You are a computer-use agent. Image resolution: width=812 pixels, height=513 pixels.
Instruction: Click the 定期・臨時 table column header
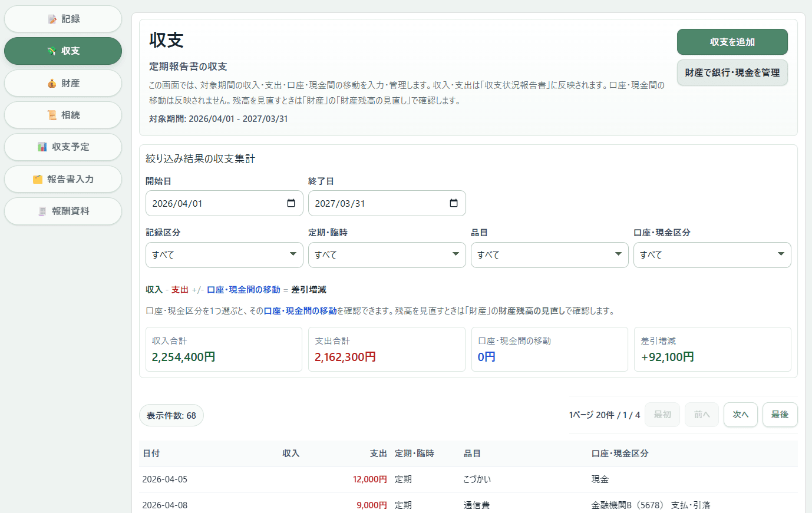coord(414,454)
